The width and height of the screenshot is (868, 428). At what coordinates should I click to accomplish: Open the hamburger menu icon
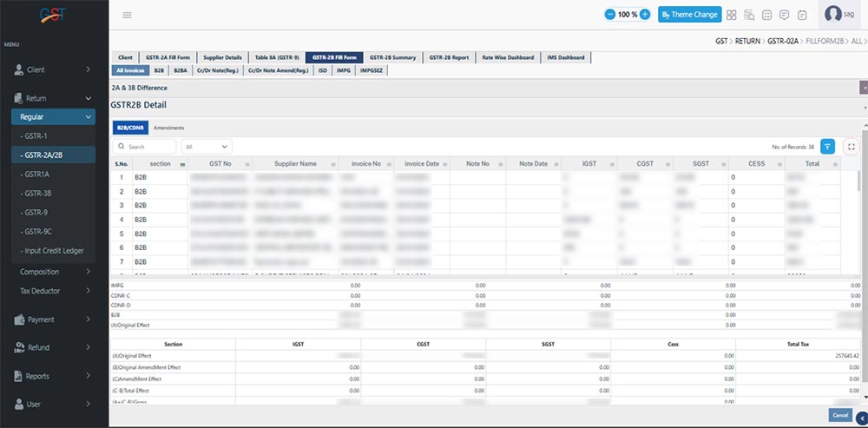[x=128, y=15]
